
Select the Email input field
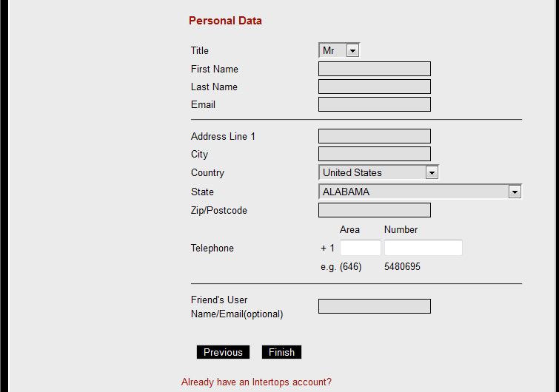375,104
